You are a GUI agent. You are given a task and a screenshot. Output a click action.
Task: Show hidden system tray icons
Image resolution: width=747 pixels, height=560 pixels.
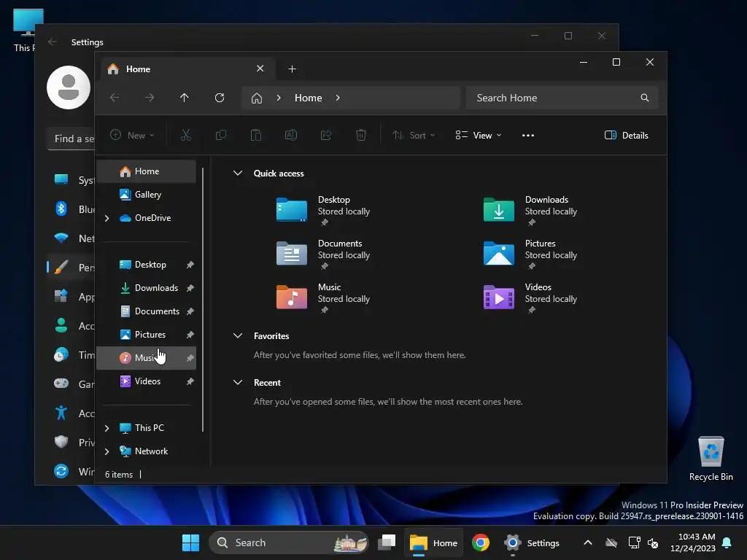[588, 542]
